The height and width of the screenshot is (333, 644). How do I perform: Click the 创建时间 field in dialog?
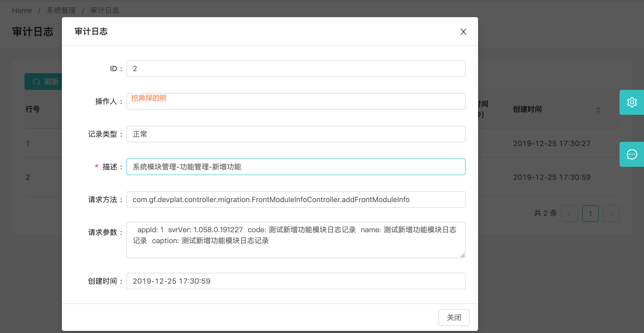pos(295,281)
